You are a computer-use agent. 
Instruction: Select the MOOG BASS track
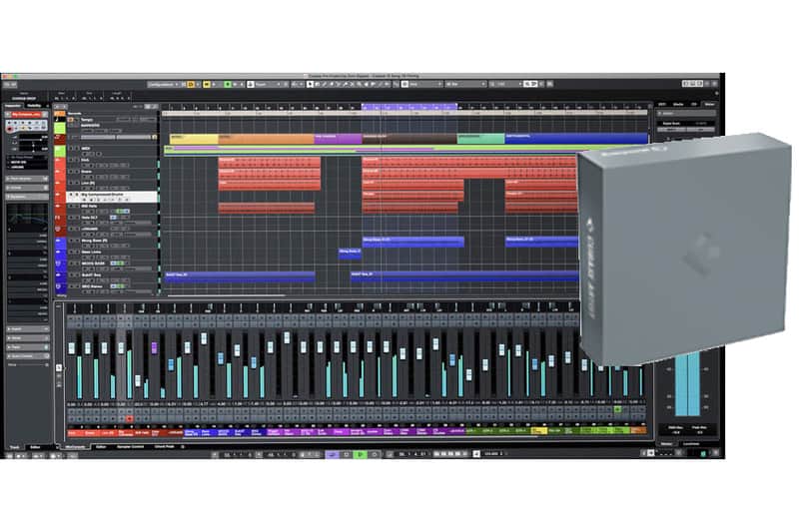pyautogui.click(x=111, y=266)
